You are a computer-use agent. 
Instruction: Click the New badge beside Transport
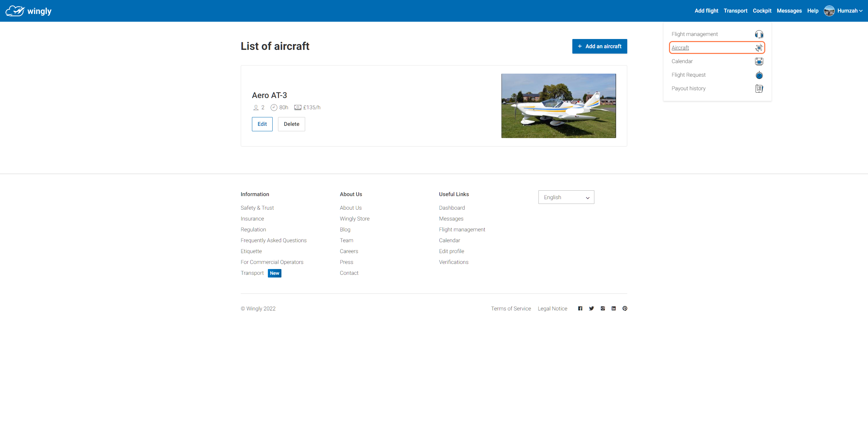click(x=275, y=273)
